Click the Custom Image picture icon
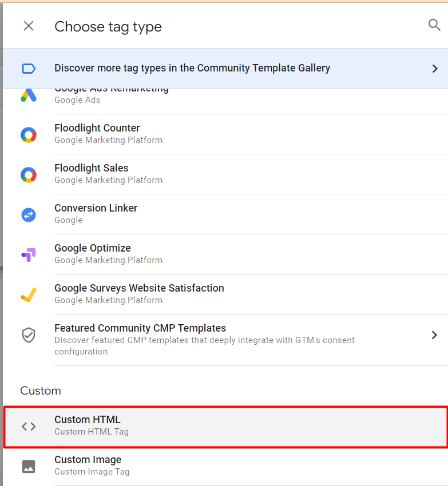Image resolution: width=448 pixels, height=486 pixels. pyautogui.click(x=29, y=467)
